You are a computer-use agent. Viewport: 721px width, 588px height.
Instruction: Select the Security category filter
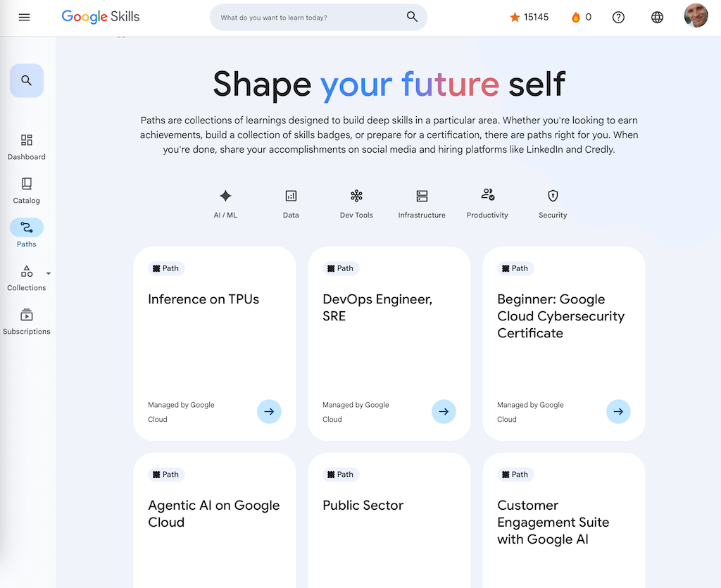(x=553, y=204)
